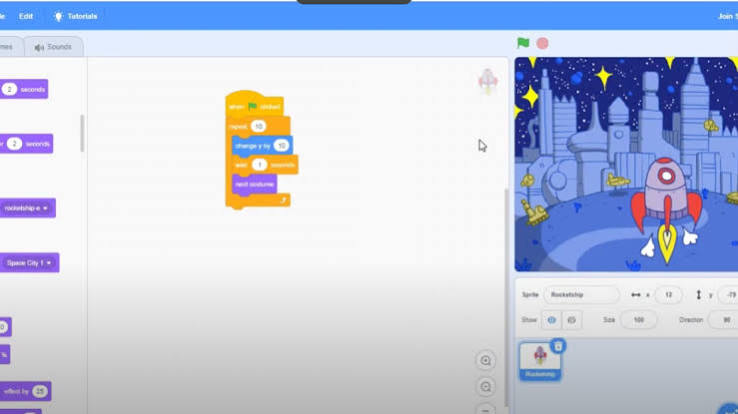Click the red stop button above the stage
The height and width of the screenshot is (414, 738).
point(542,43)
